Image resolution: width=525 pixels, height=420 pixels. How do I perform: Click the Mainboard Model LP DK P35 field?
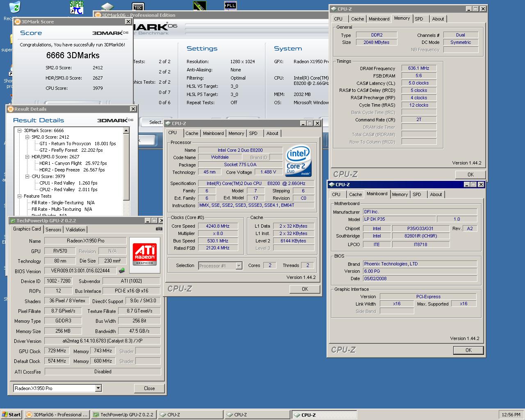tap(399, 219)
